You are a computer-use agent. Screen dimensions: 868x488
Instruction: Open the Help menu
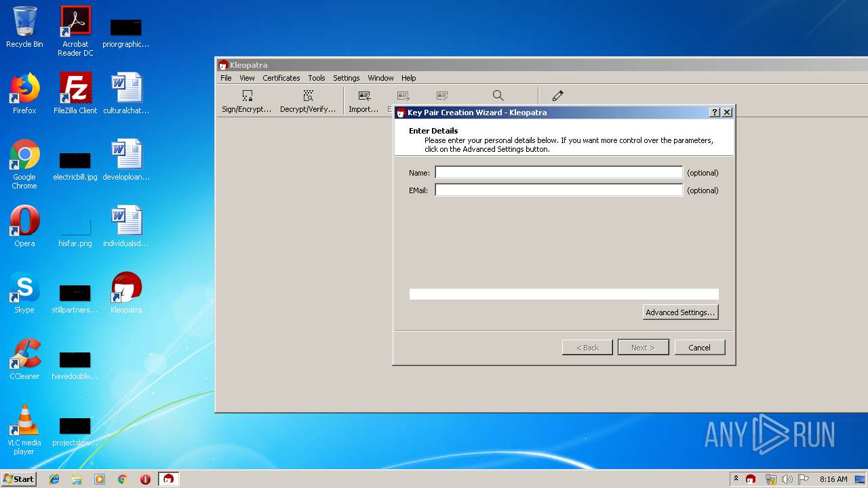(408, 78)
